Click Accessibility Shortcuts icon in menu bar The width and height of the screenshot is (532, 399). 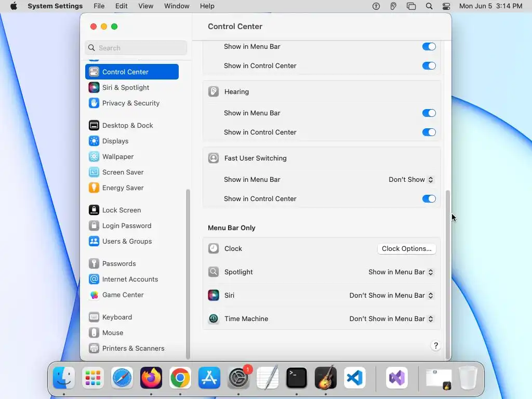click(x=376, y=6)
